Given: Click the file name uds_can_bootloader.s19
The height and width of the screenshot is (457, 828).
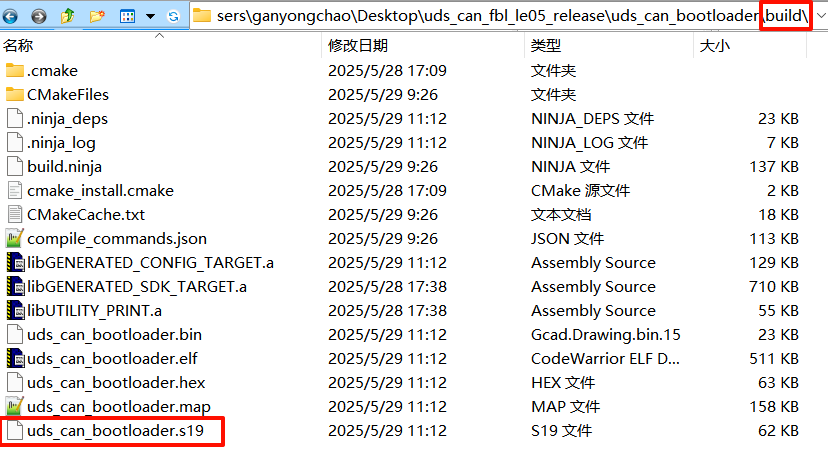Looking at the screenshot, I should [x=116, y=431].
